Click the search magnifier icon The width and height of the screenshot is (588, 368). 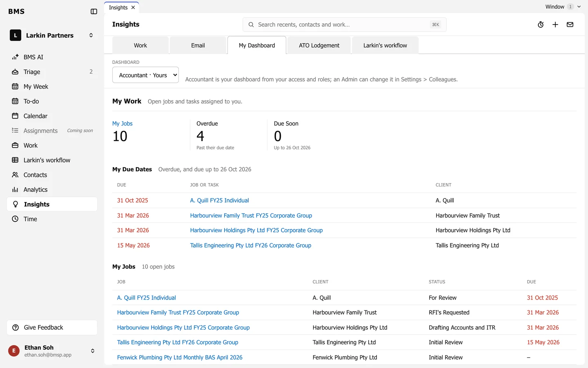[x=251, y=25]
